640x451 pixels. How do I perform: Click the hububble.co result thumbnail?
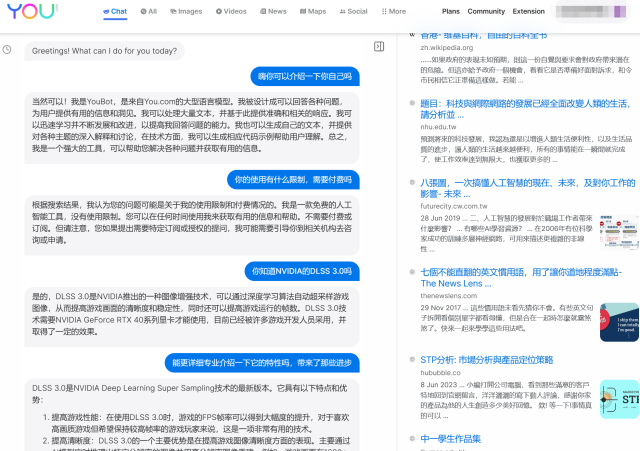tap(619, 399)
